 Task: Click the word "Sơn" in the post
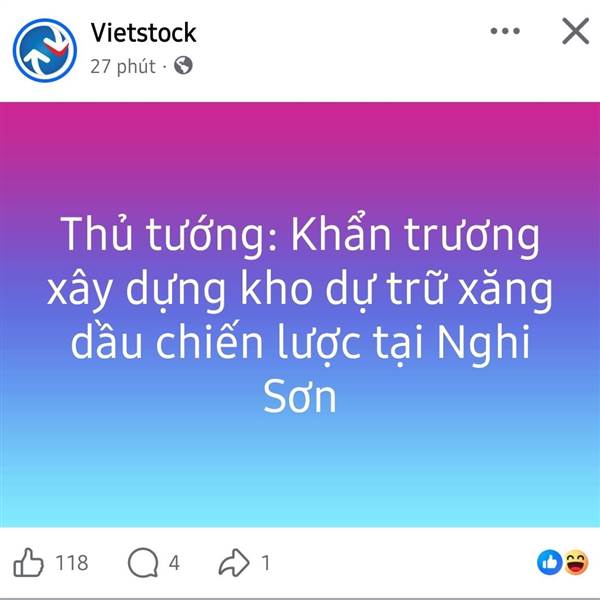tap(300, 396)
